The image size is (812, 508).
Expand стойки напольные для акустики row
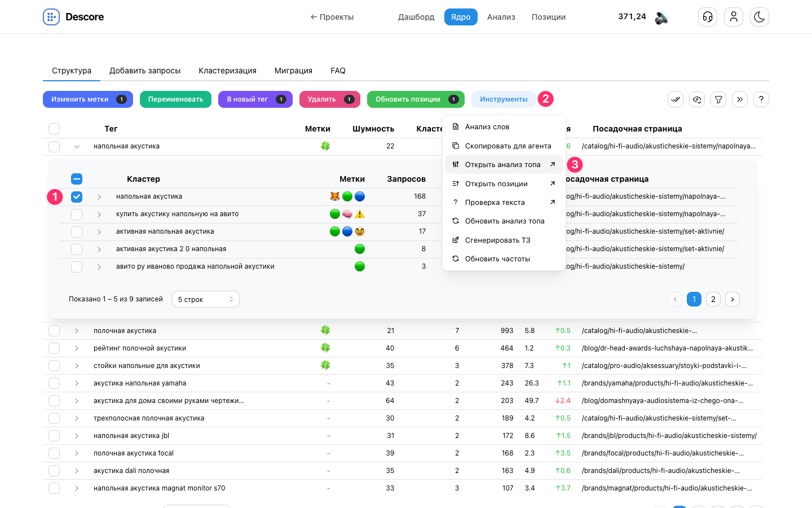click(x=77, y=366)
